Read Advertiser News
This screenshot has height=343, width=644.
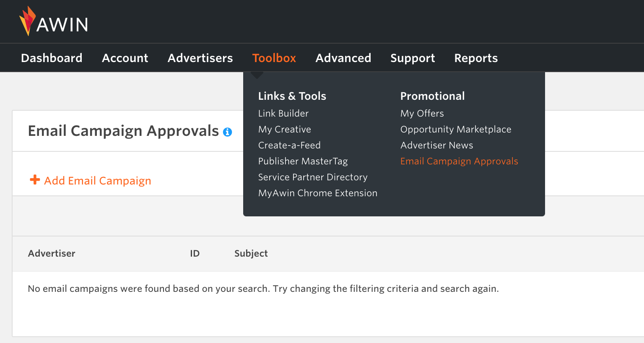436,145
